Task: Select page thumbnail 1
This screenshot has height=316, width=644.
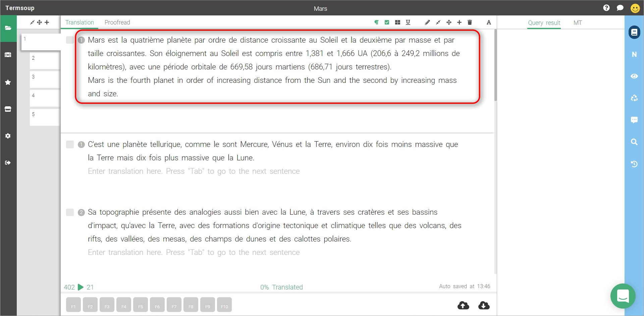Action: click(41, 42)
